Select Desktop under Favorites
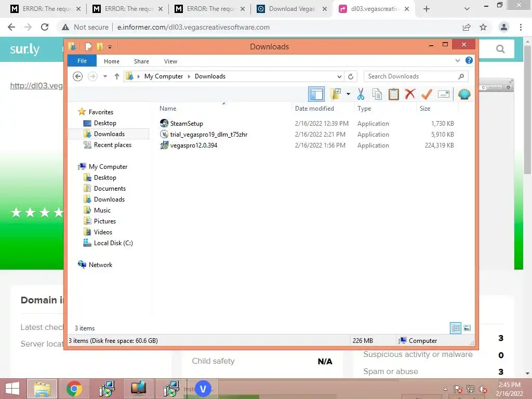This screenshot has width=532, height=399. click(105, 123)
